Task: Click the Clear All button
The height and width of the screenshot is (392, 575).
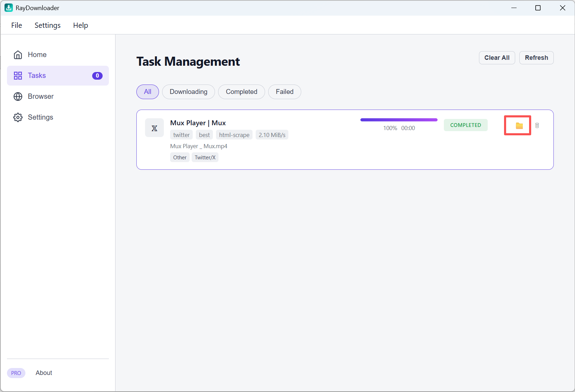Action: coord(497,58)
